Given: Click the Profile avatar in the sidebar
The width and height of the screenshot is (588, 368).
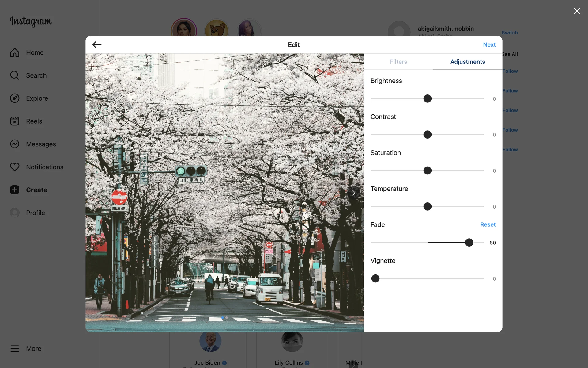Looking at the screenshot, I should point(14,213).
